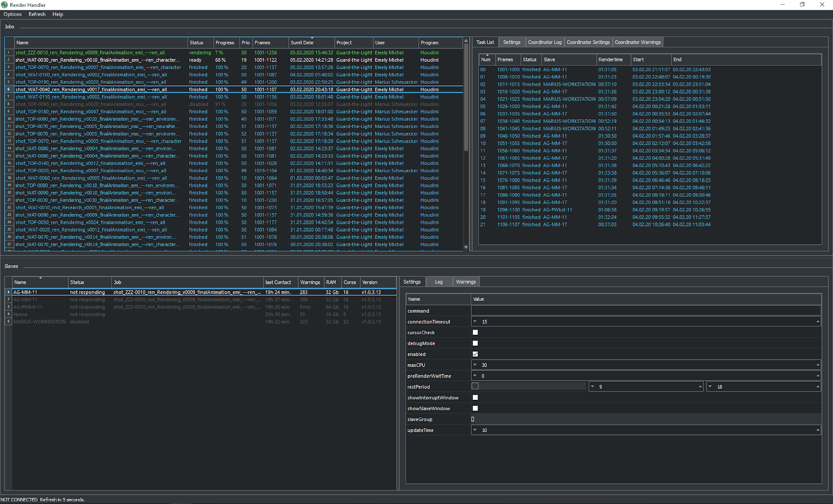The height and width of the screenshot is (504, 833).
Task: Click the command value input field
Action: point(646,311)
